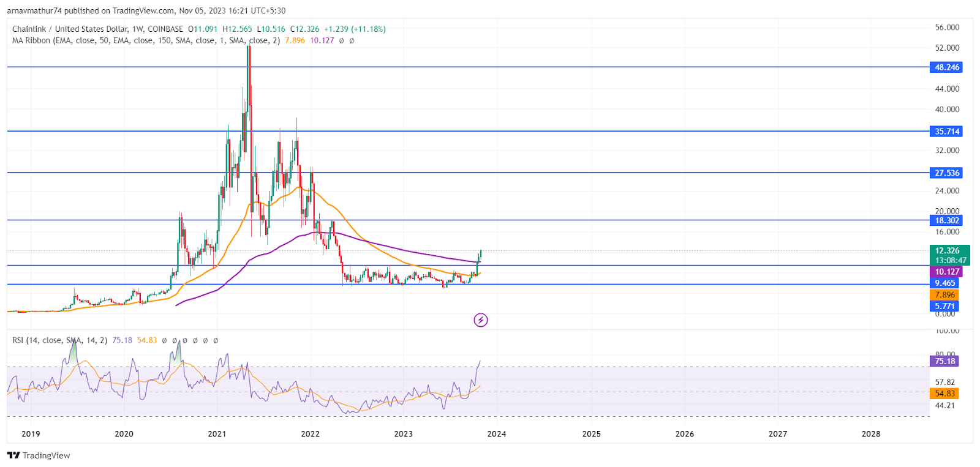
Task: Click the 2022 label on the time axis
Action: coord(310,434)
